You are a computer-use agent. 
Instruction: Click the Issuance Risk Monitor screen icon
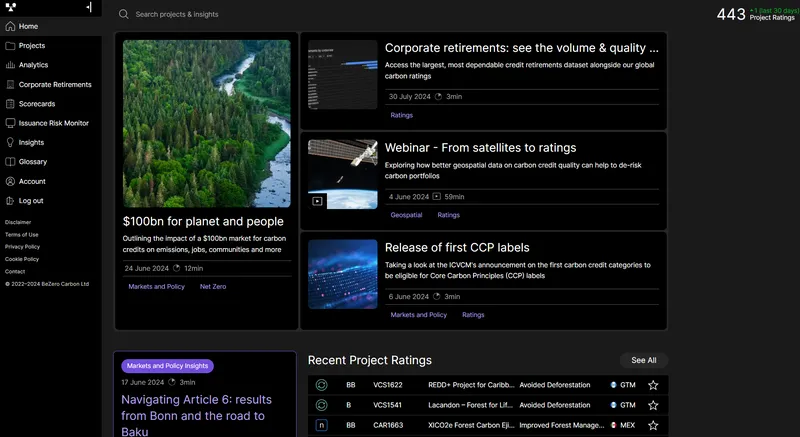pyautogui.click(x=10, y=123)
